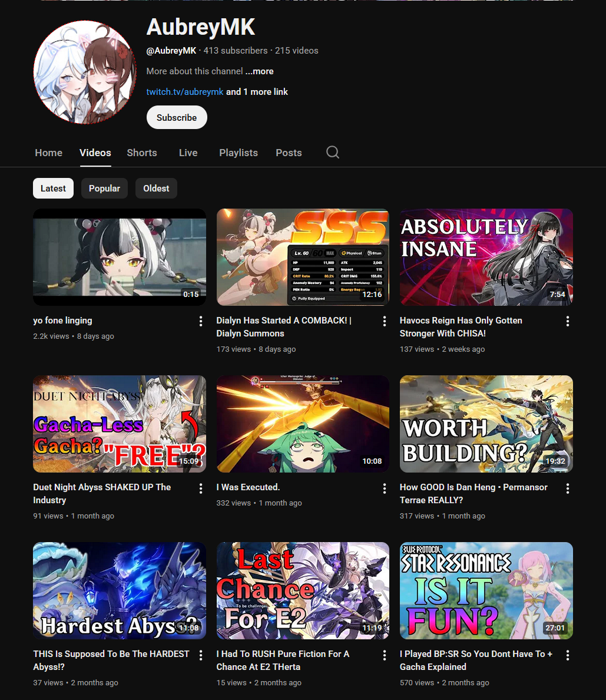Switch to the Videos tab

pyautogui.click(x=95, y=153)
